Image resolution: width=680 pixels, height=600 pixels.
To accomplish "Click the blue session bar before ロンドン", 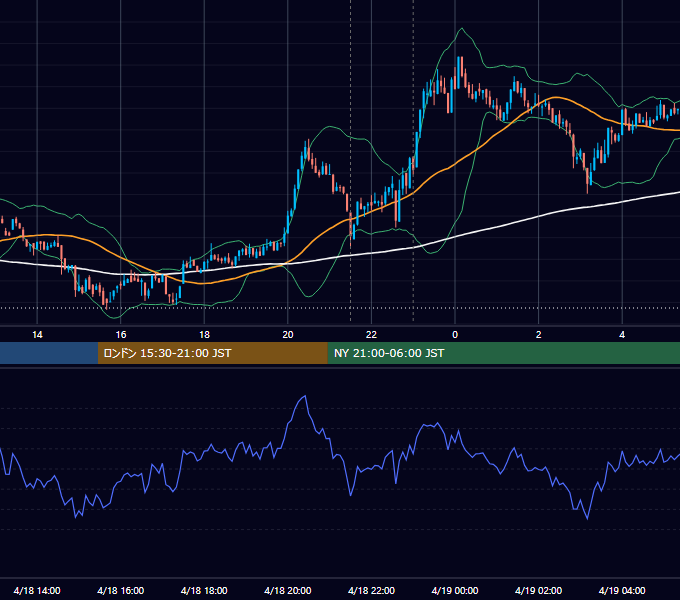I will tap(49, 353).
